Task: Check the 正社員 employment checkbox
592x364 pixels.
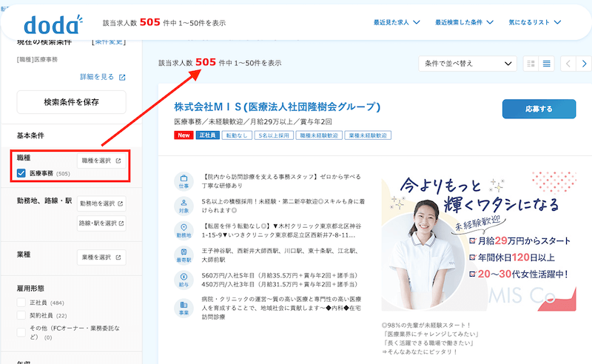Action: point(21,303)
